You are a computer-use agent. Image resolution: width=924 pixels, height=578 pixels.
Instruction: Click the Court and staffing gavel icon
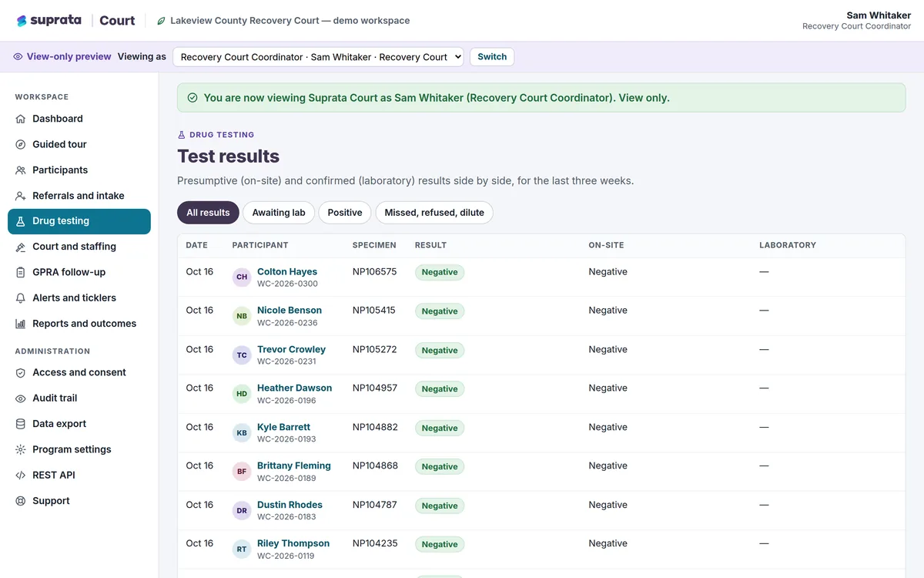click(21, 247)
